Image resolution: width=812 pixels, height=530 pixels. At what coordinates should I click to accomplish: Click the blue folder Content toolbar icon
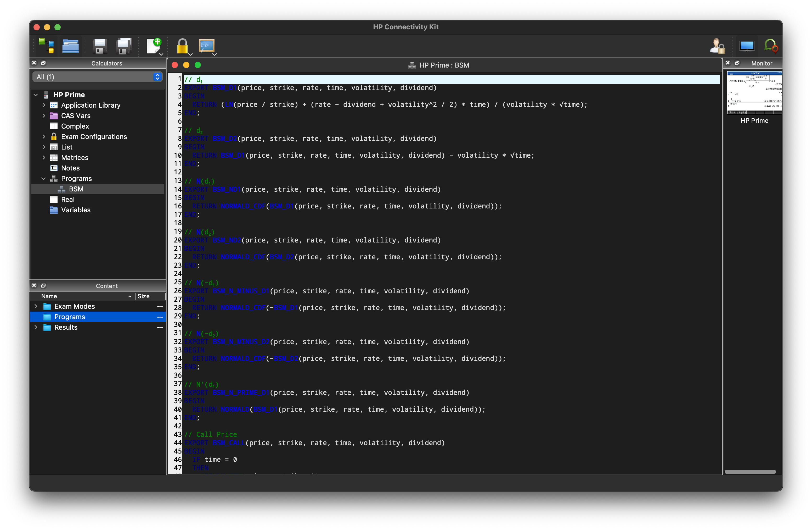pos(71,46)
